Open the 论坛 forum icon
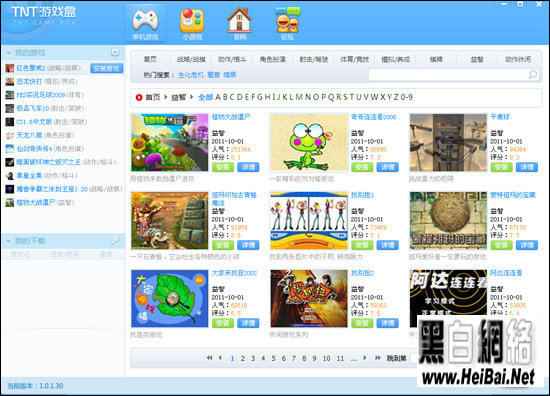 point(287,20)
